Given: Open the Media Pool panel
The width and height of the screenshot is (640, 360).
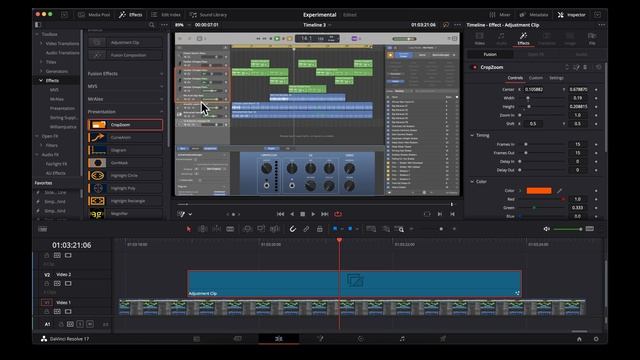Looking at the screenshot, I should [94, 15].
